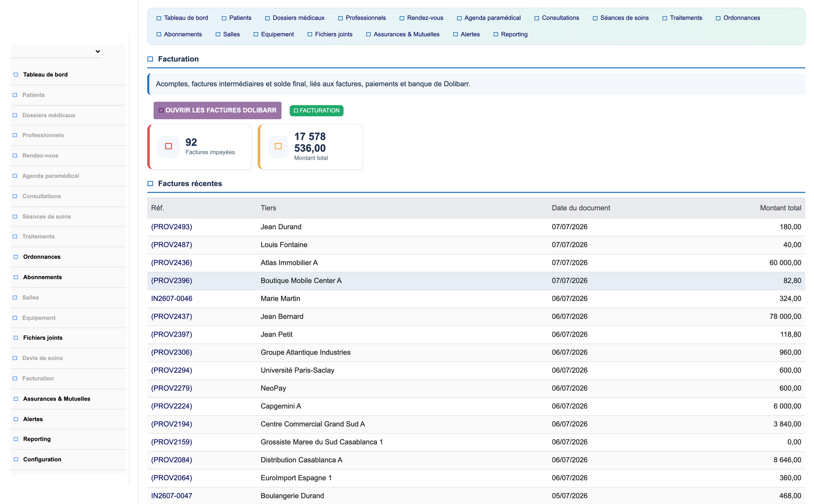Screen dimensions: 814x504
Task: Open Equipement top tab
Action: 274,34
